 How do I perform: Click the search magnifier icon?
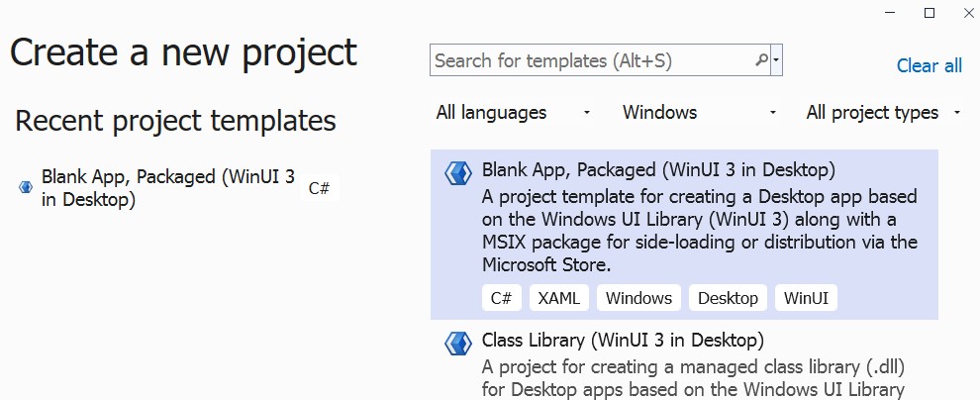pos(761,60)
